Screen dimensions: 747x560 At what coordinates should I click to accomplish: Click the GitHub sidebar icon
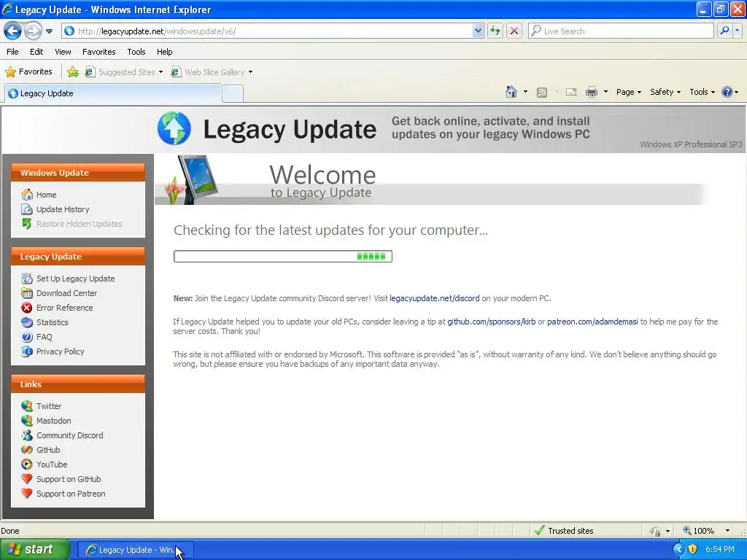[x=27, y=450]
